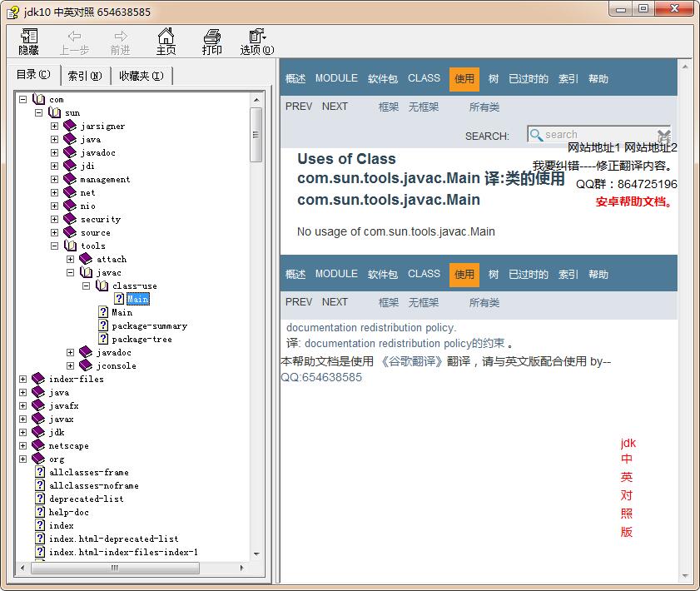700x591 pixels.
Task: Open MODULE in the top navigation bar
Action: click(336, 78)
